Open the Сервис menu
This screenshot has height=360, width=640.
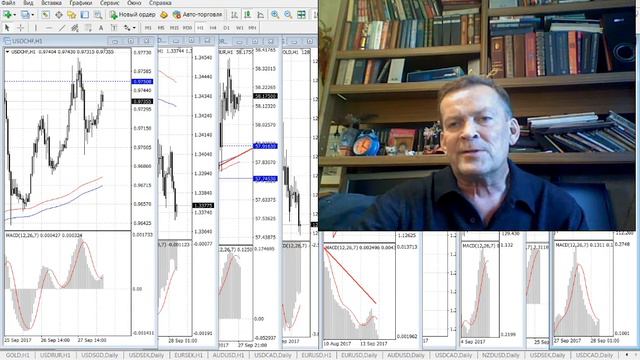(110, 3)
